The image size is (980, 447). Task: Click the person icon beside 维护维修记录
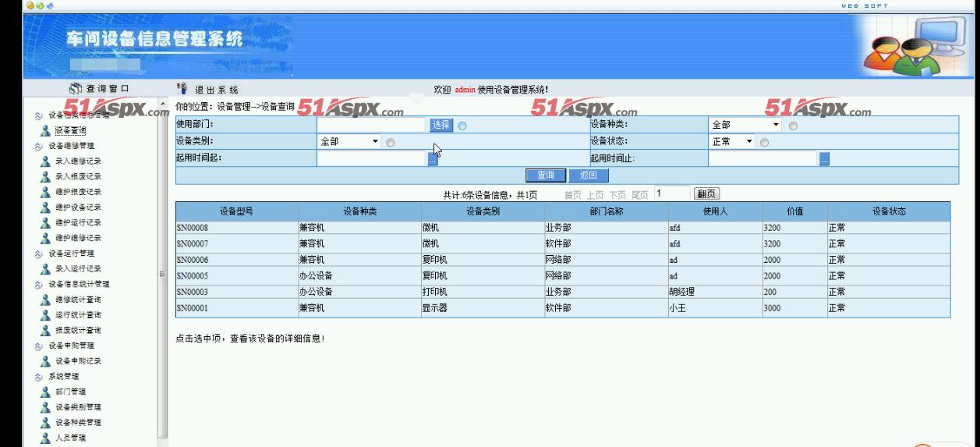[x=46, y=238]
